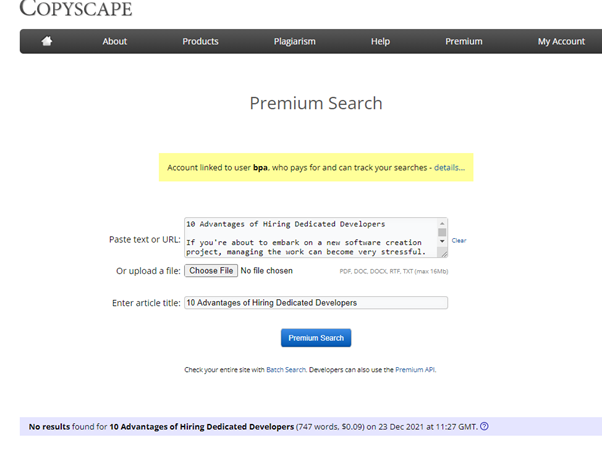Click the 'No file chosen' text
The height and width of the screenshot is (461, 602).
pyautogui.click(x=266, y=271)
